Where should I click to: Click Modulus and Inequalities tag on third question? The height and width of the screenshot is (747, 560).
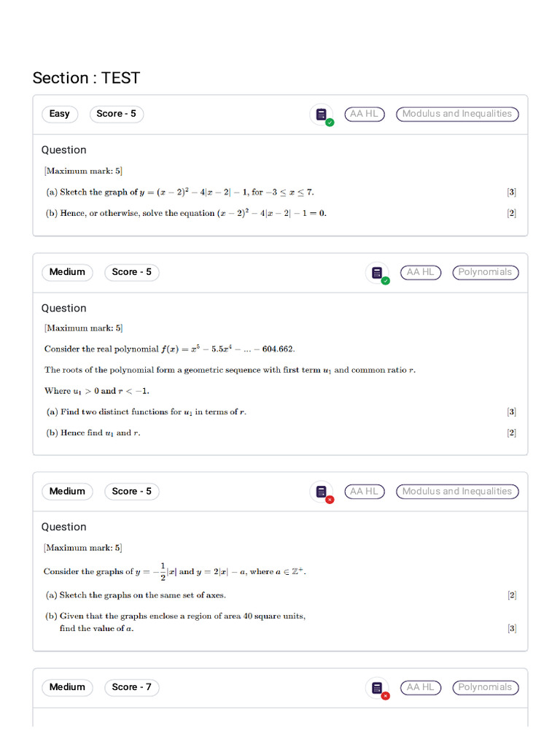(457, 491)
